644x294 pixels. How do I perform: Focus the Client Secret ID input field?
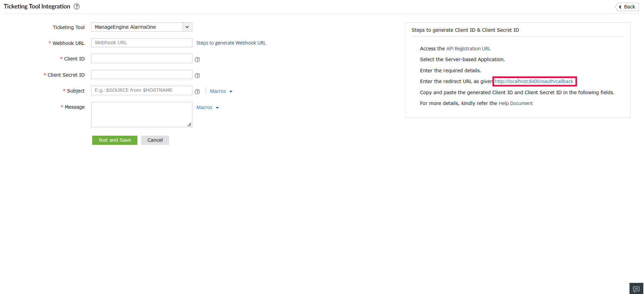(142, 75)
